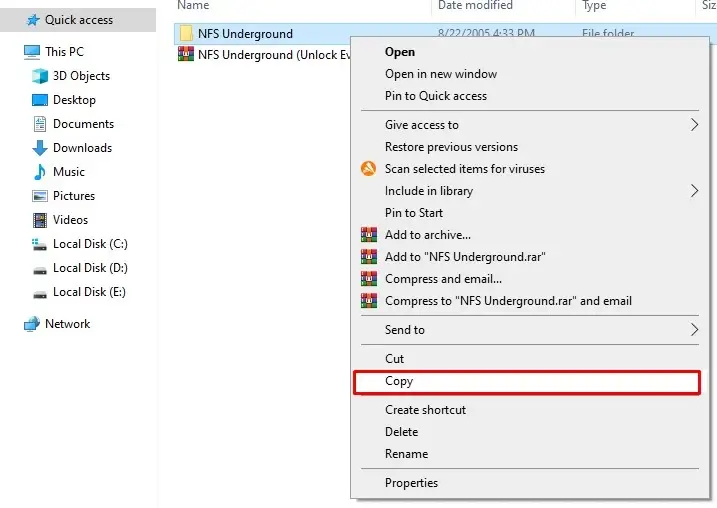Click the File folder type cell
Screen dimensions: 717x508
(x=608, y=33)
